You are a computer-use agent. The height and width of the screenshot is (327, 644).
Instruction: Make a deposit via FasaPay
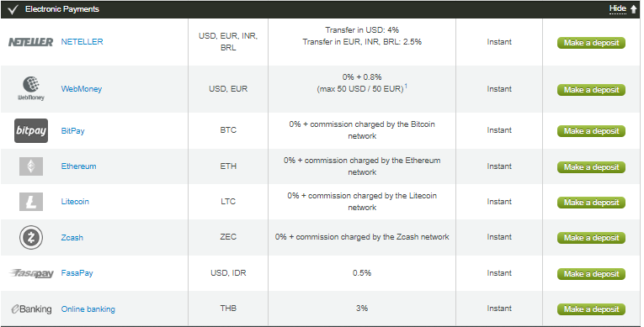pyautogui.click(x=591, y=274)
